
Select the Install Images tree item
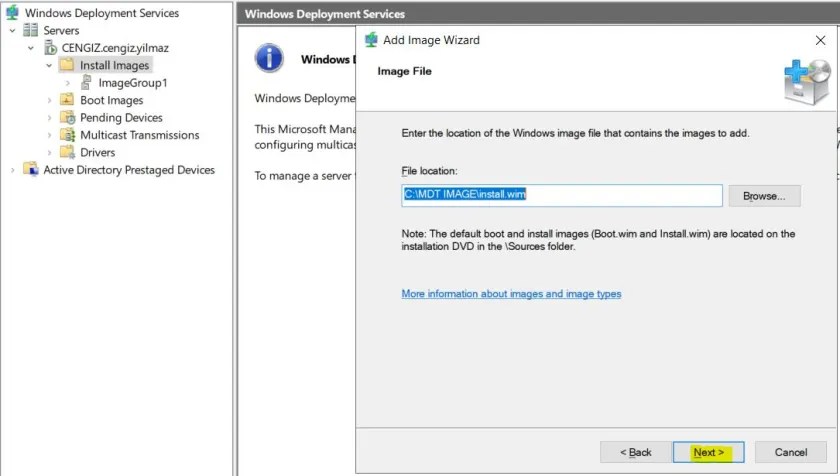(115, 65)
